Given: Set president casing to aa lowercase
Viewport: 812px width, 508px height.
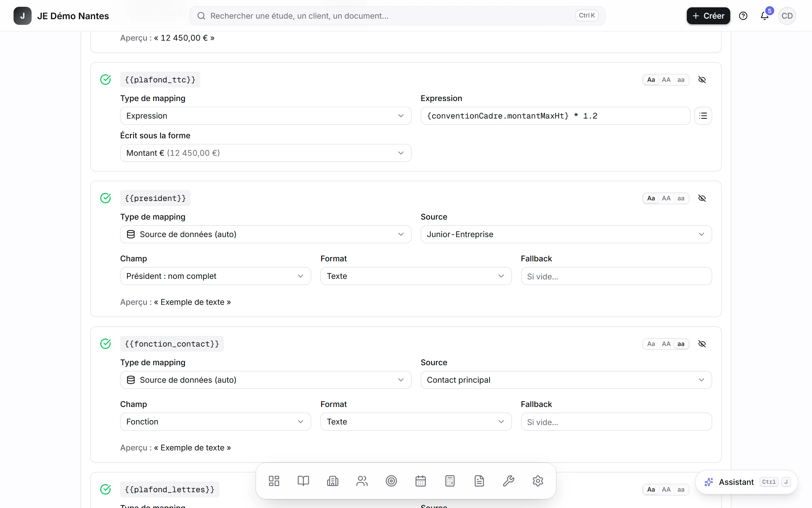Looking at the screenshot, I should pos(681,198).
